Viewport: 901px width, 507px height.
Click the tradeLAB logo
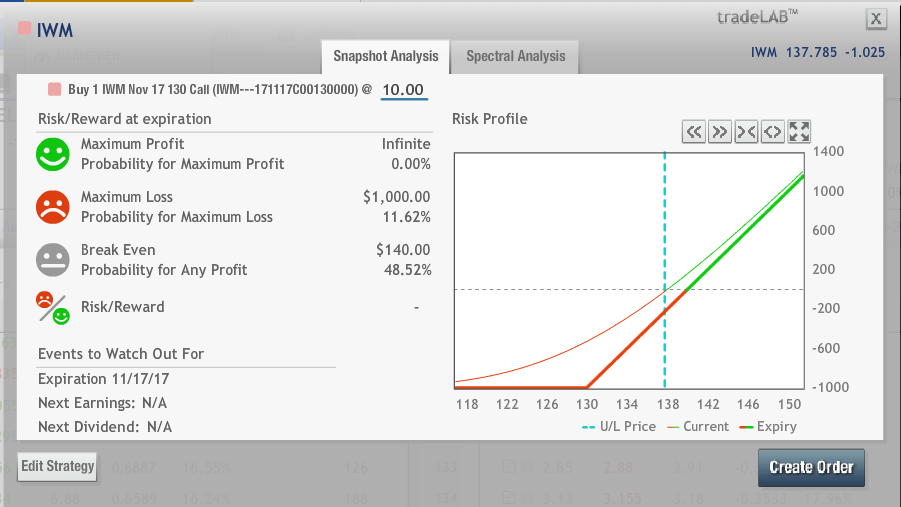[x=757, y=17]
